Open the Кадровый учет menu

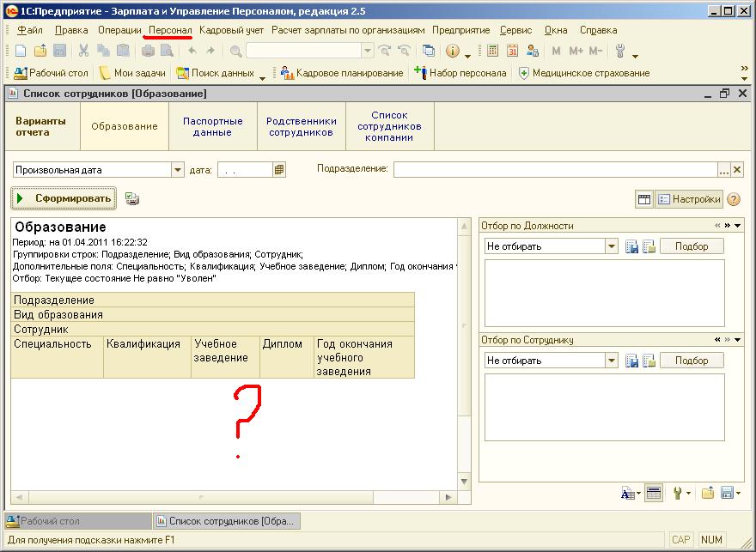pos(231,30)
